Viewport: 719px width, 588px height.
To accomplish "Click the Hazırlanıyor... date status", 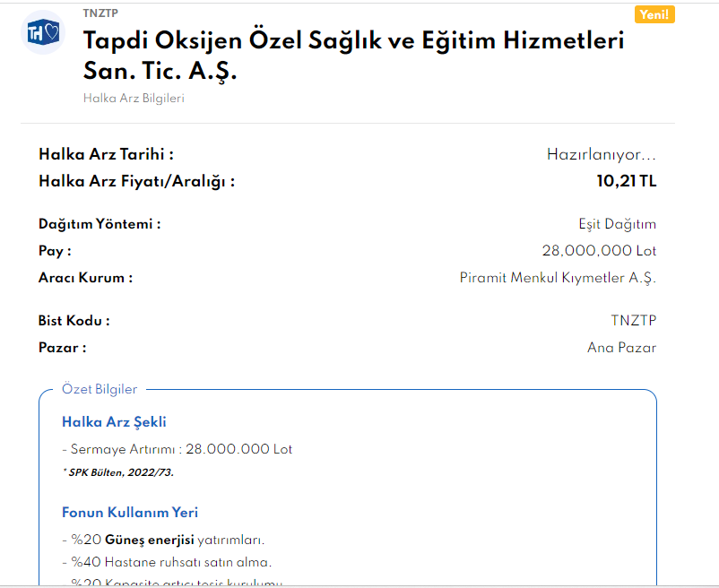I will click(602, 154).
